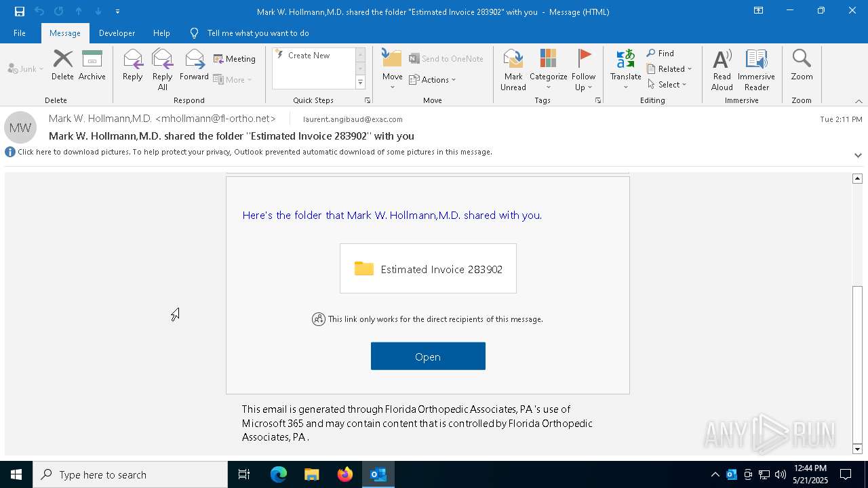
Task: Find text in the message
Action: click(x=660, y=53)
